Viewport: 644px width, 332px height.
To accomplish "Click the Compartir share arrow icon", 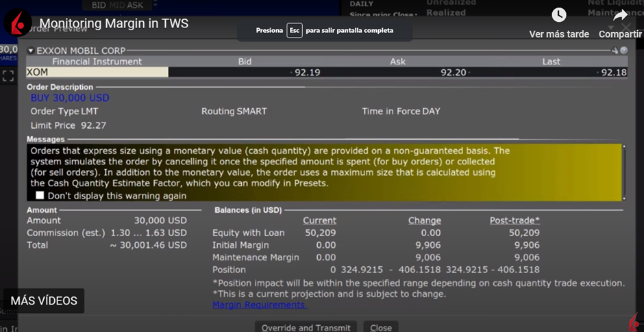I will point(620,15).
